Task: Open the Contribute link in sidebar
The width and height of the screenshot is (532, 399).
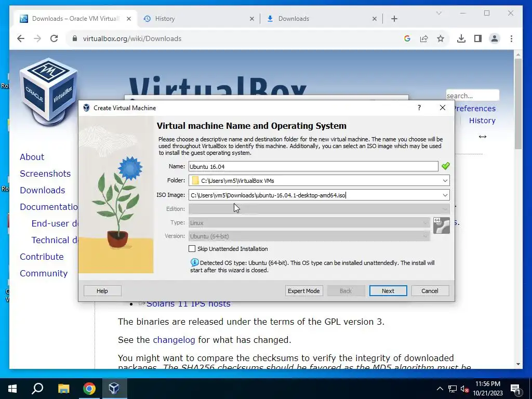Action: (42, 257)
